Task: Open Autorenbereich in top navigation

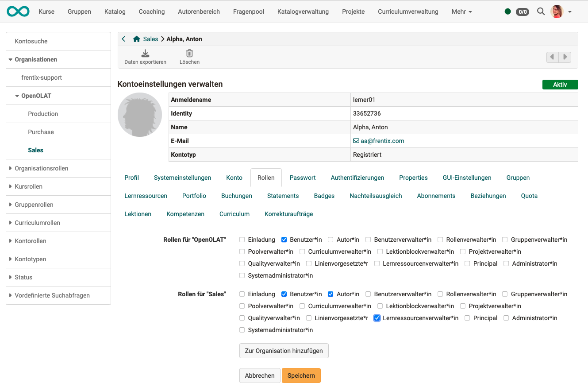Action: click(x=199, y=12)
